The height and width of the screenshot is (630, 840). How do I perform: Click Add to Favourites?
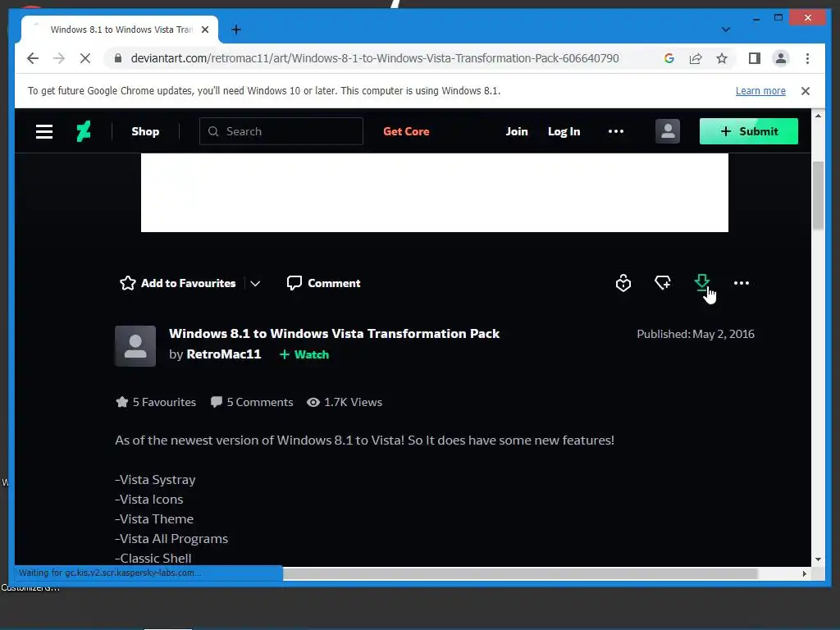click(178, 283)
